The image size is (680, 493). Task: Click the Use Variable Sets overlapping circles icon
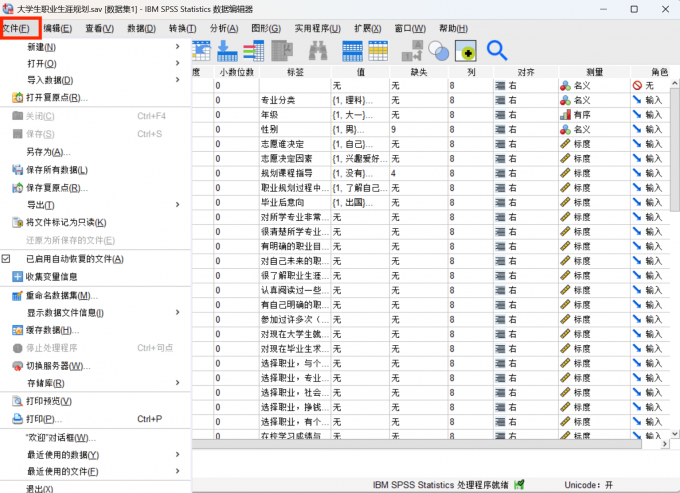(x=438, y=51)
